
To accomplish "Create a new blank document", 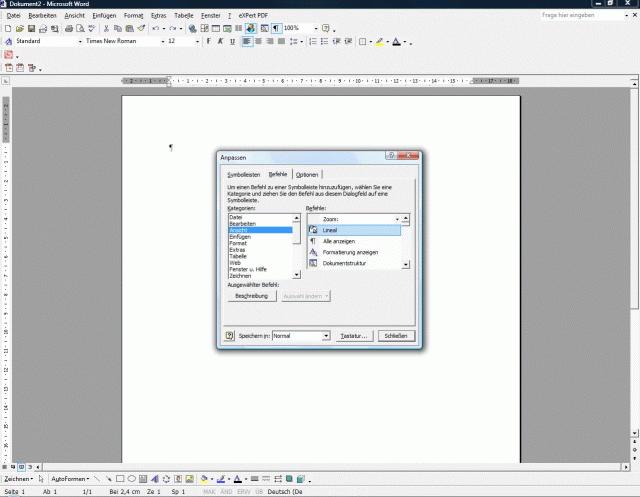I will coord(8,29).
